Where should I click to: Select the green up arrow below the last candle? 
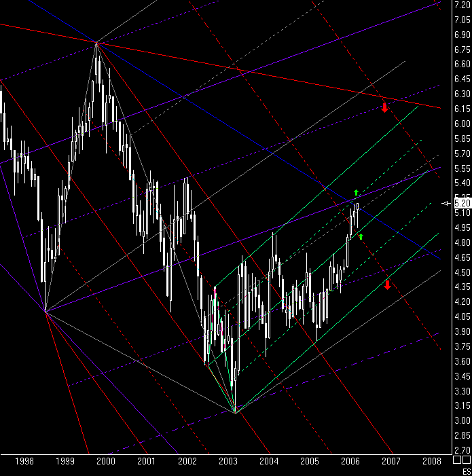click(361, 237)
